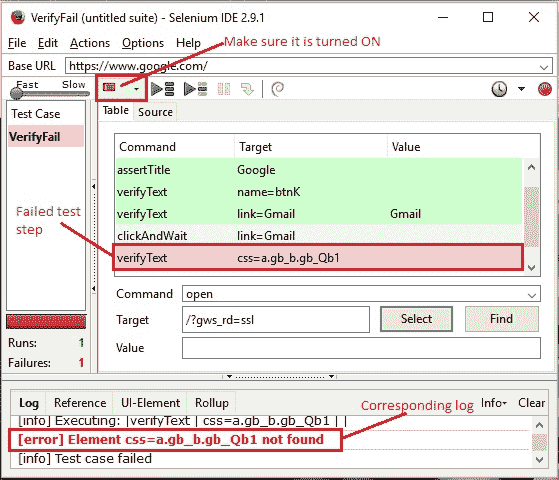Click the Fast/Slow speed slider

click(x=50, y=93)
